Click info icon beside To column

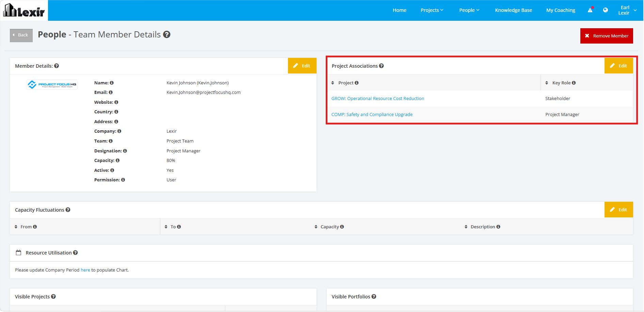point(179,227)
